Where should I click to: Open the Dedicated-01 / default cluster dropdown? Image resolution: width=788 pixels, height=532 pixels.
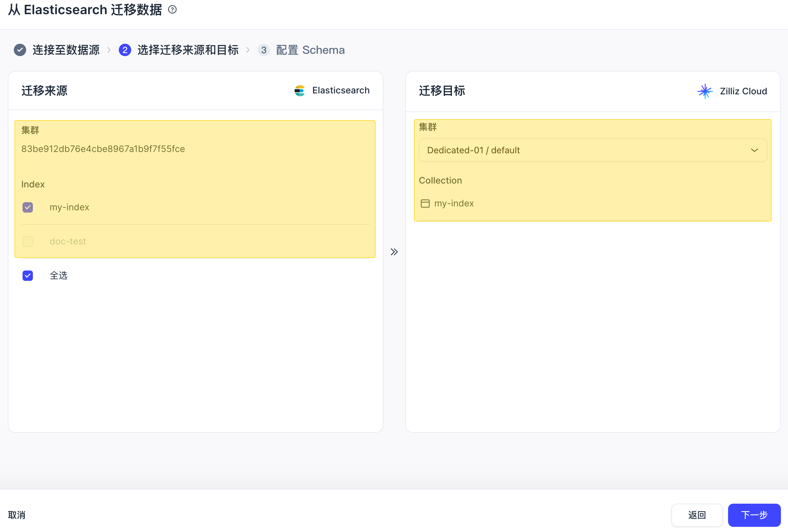point(593,150)
